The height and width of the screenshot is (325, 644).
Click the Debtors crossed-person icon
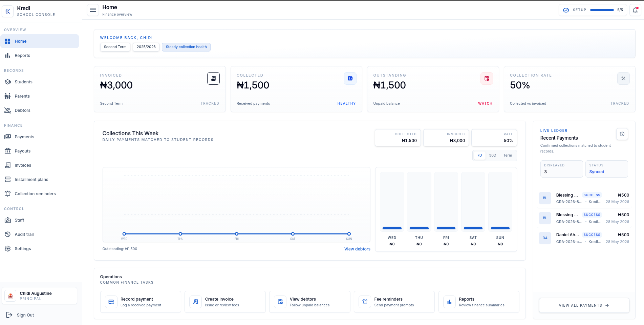click(x=8, y=110)
